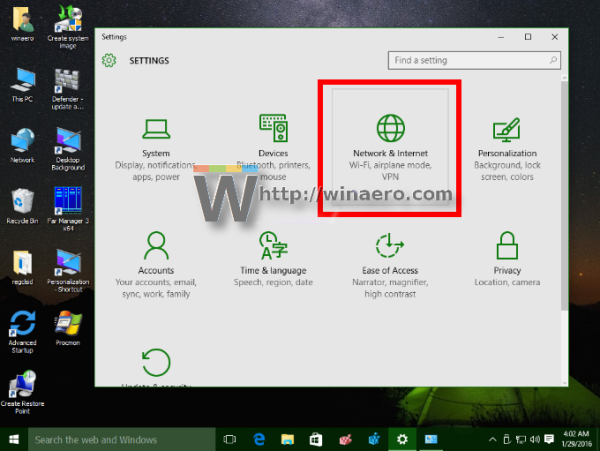Screen dimensions: 600x451
Task: Launch Microsoft Edge from the taskbar
Action: point(259,440)
